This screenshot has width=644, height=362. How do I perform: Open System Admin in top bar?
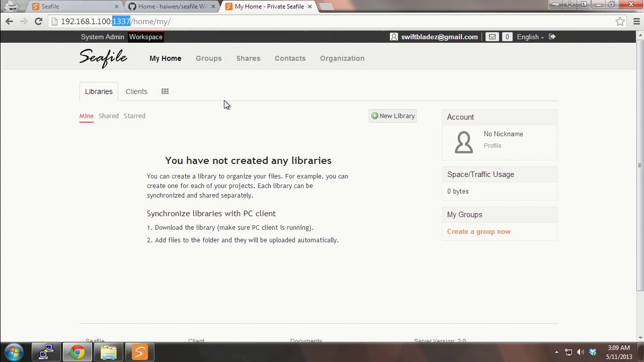coord(103,37)
